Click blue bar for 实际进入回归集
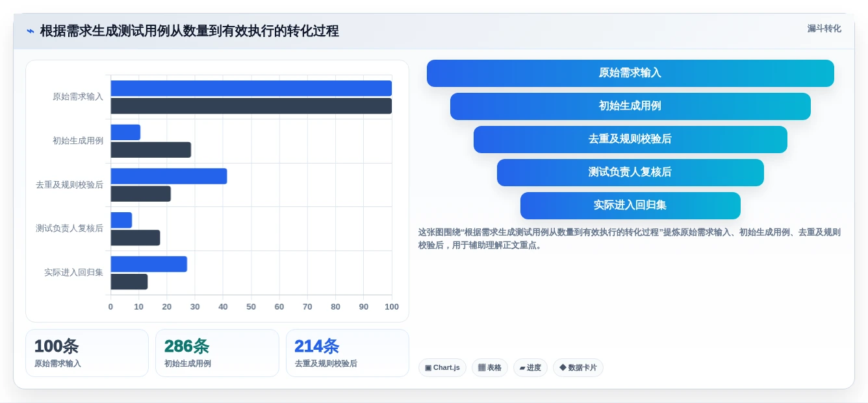868x403 pixels. tap(149, 264)
